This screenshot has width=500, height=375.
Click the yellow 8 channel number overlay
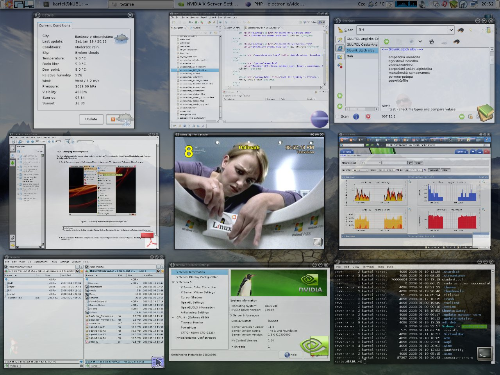tap(189, 152)
